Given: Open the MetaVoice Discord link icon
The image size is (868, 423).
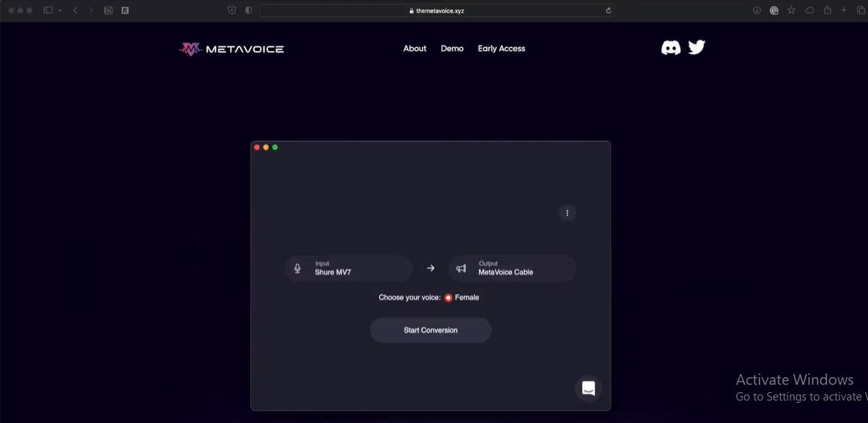Looking at the screenshot, I should pos(671,48).
